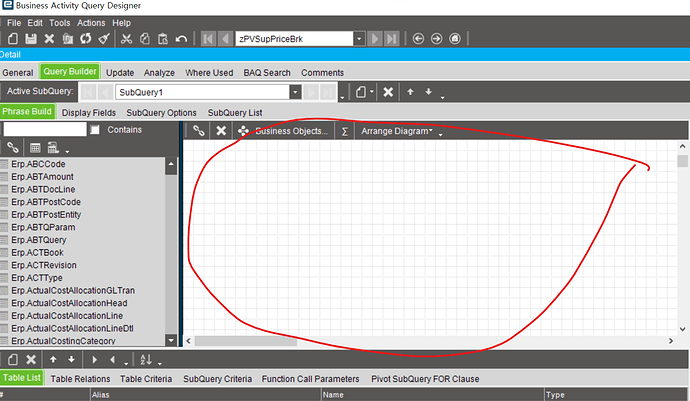The height and width of the screenshot is (401, 690).
Task: Go to first record in main navigator
Action: point(208,39)
